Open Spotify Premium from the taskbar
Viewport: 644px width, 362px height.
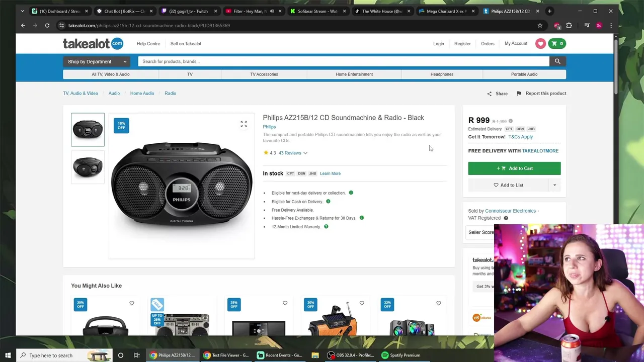(400, 355)
